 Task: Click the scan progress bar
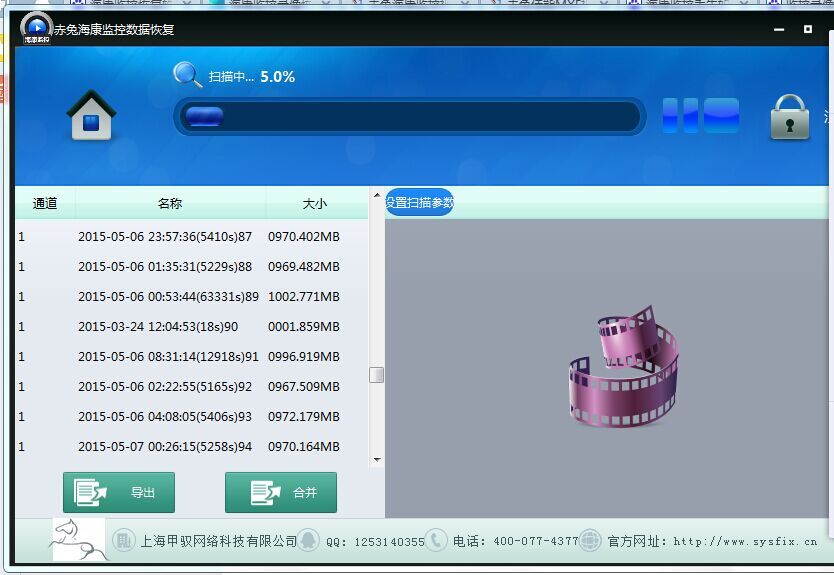[x=410, y=116]
